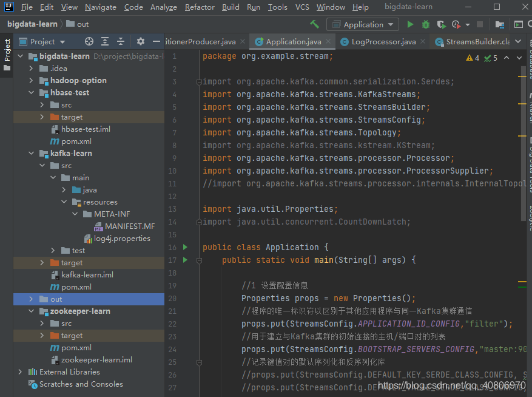The height and width of the screenshot is (397, 532).
Task: Start debugging with the bug icon
Action: pyautogui.click(x=425, y=24)
